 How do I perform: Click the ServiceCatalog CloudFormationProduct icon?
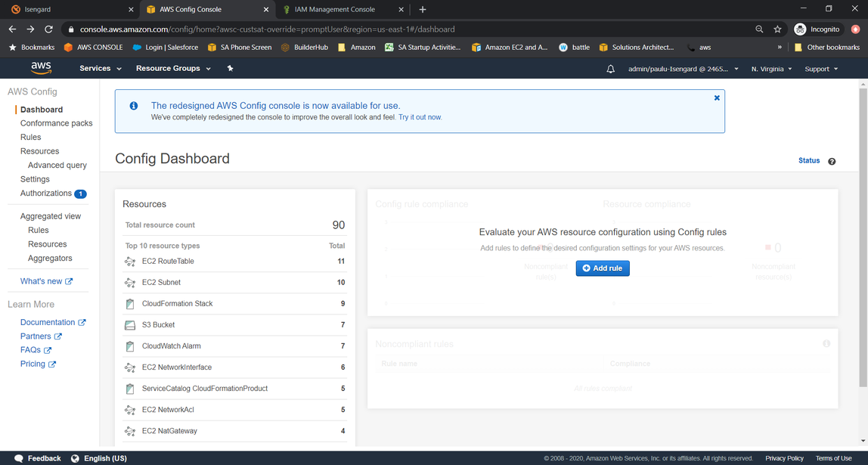tap(130, 389)
